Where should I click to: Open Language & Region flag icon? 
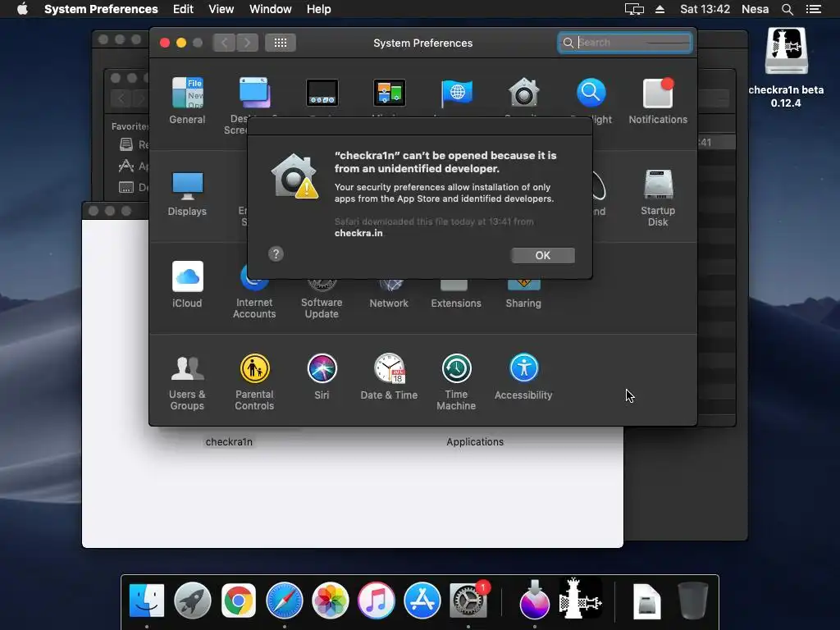click(x=456, y=94)
